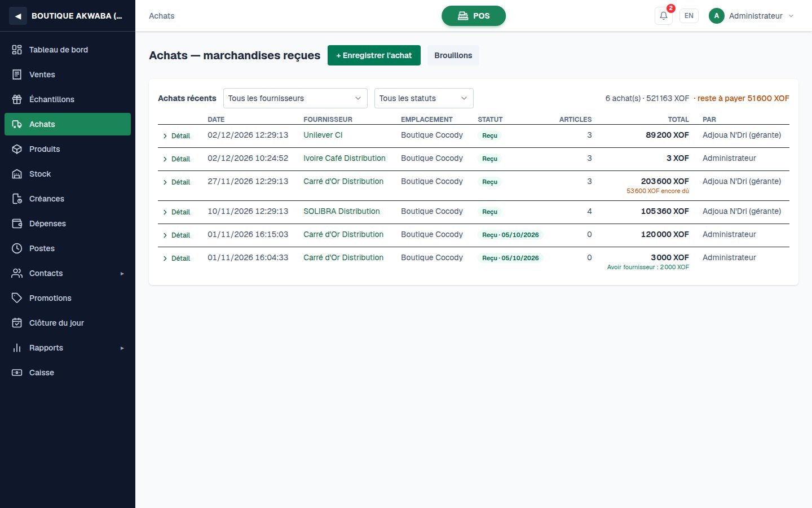Click the green Administrateur avatar circle
812x508 pixels.
[x=716, y=16]
